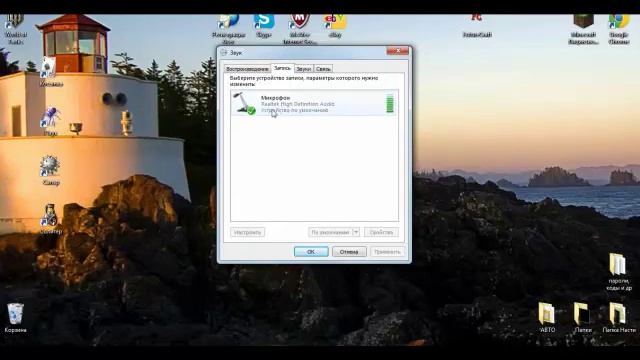Click the Realtek High Definition Audio text
This screenshot has height=360, width=640.
pyautogui.click(x=298, y=104)
